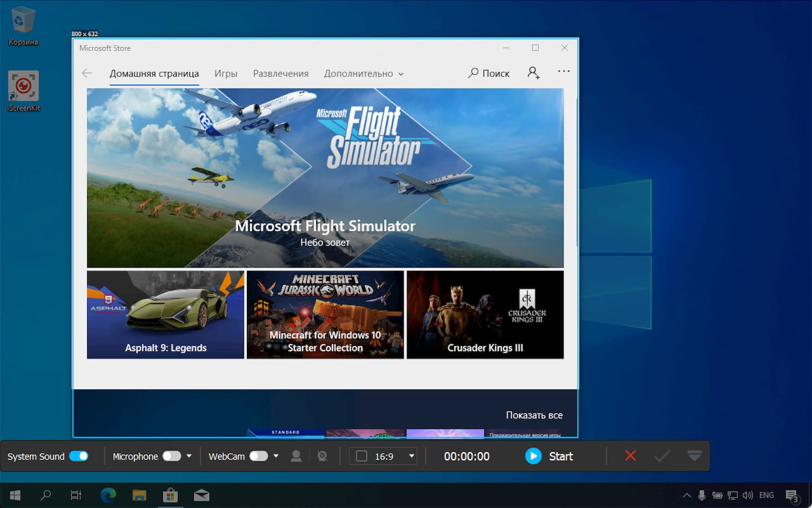The width and height of the screenshot is (812, 508).
Task: Open the Crusader Kings III tile
Action: click(x=485, y=315)
